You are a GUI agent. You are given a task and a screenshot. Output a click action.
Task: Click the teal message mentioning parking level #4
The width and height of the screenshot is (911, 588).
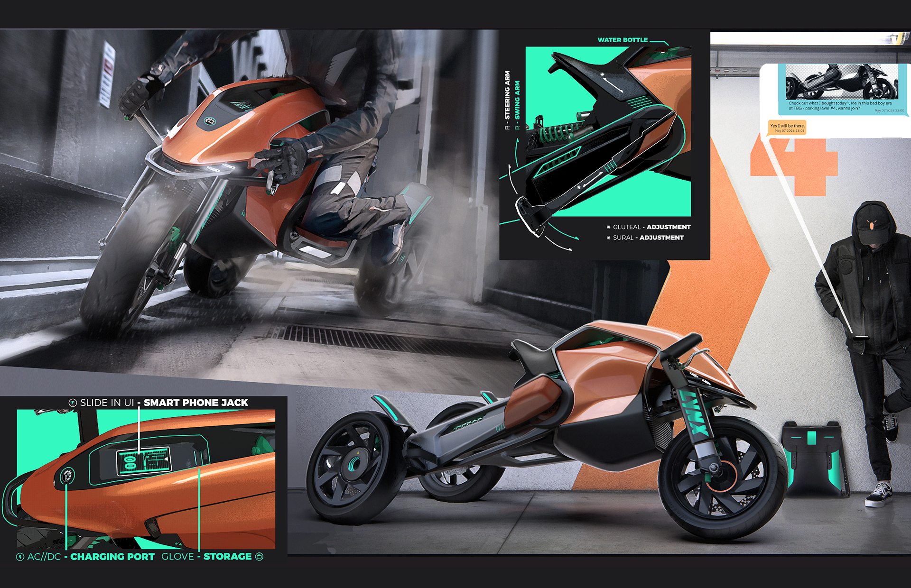click(x=830, y=107)
